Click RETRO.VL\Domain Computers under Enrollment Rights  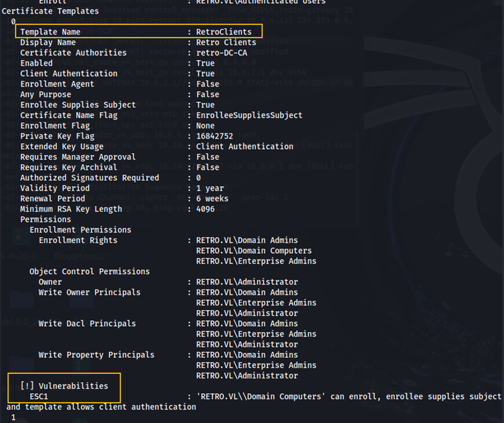pyautogui.click(x=254, y=251)
